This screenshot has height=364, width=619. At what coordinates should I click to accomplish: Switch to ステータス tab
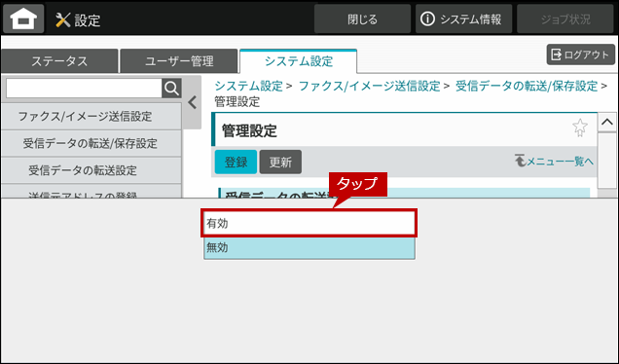(x=59, y=61)
